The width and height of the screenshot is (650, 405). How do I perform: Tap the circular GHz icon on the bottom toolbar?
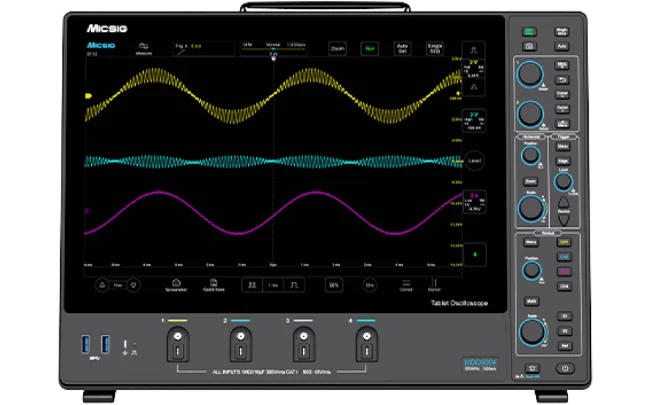(x=369, y=285)
